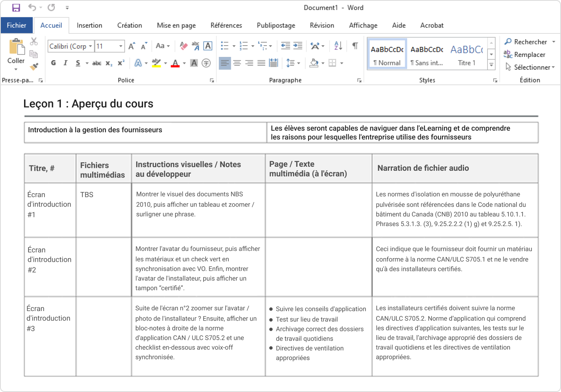Save the document
The height and width of the screenshot is (392, 561).
coord(16,7)
